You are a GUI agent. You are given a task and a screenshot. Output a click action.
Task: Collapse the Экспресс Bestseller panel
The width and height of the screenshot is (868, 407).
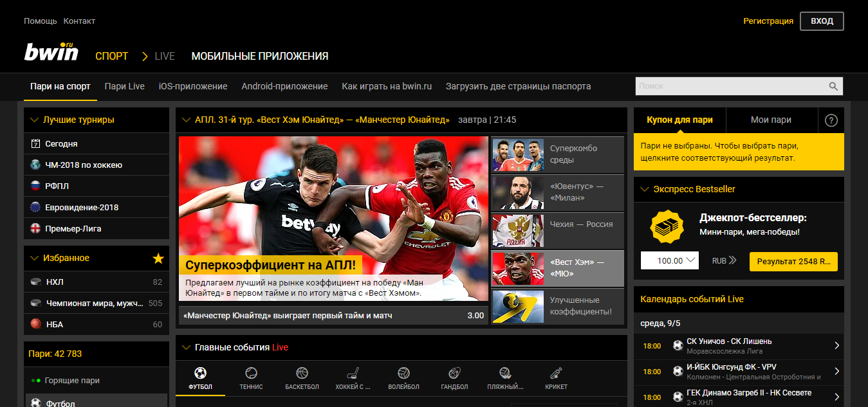click(645, 189)
